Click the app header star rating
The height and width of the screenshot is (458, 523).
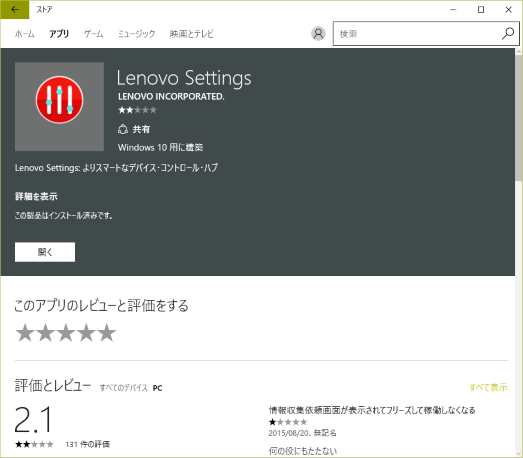[137, 110]
